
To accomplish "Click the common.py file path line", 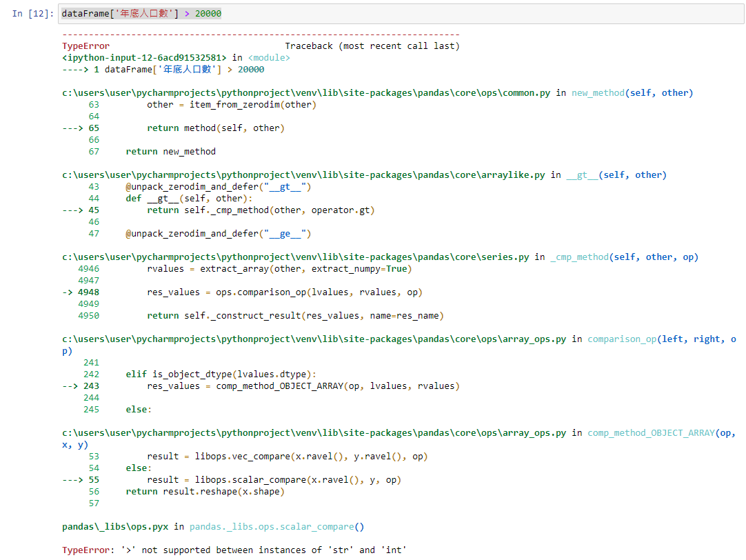I will click(306, 93).
